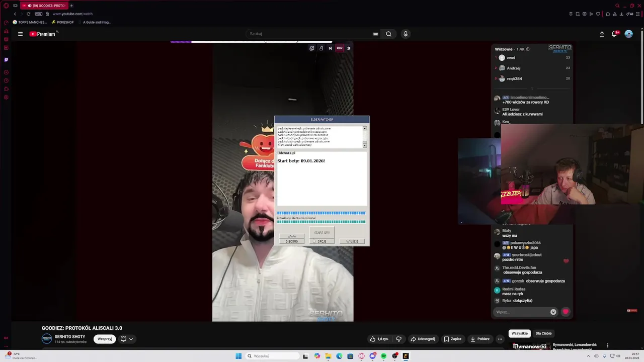Open the account avatar menu
This screenshot has height=362, width=644.
click(x=628, y=34)
